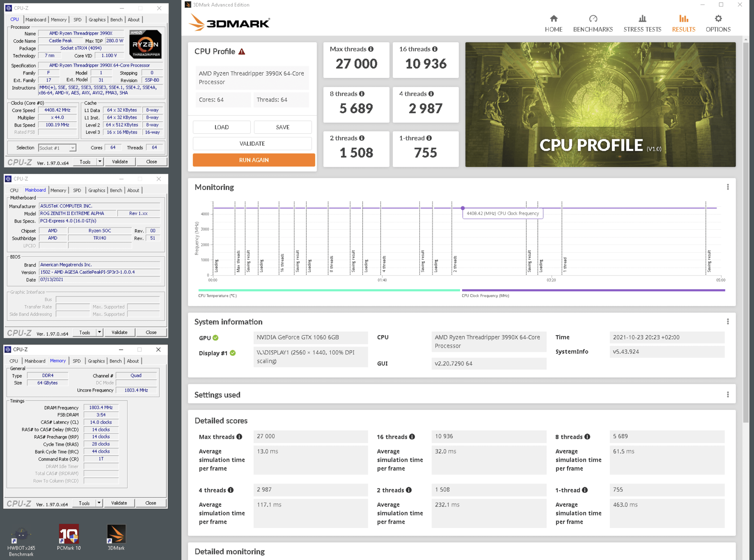Screen dimensions: 754x560
Task: Click the green check icon next to Display #1
Action: click(x=233, y=353)
